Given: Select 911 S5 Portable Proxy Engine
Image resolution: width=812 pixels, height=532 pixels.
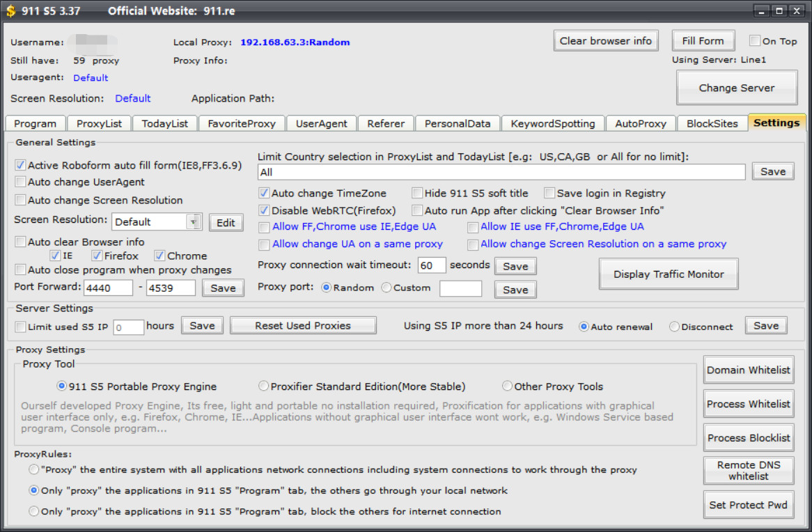Looking at the screenshot, I should [x=61, y=386].
